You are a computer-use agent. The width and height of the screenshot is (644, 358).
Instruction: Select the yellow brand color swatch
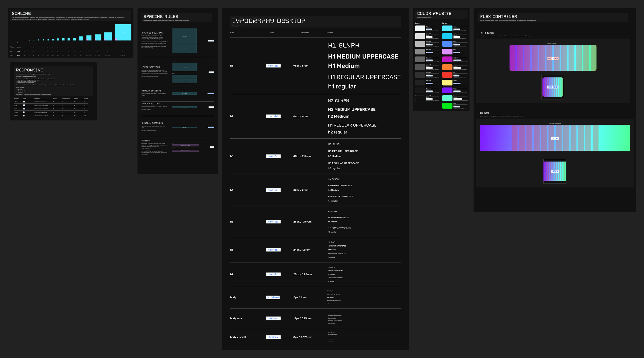coord(447,82)
